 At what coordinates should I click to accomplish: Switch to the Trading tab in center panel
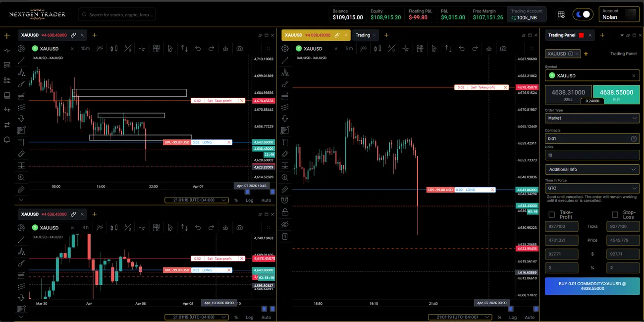[363, 35]
